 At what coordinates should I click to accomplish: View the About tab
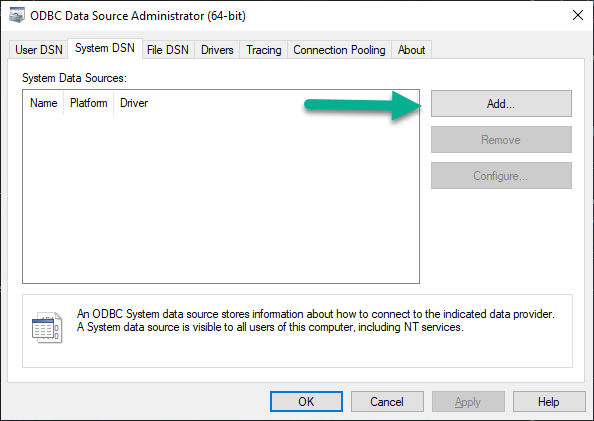tap(411, 50)
